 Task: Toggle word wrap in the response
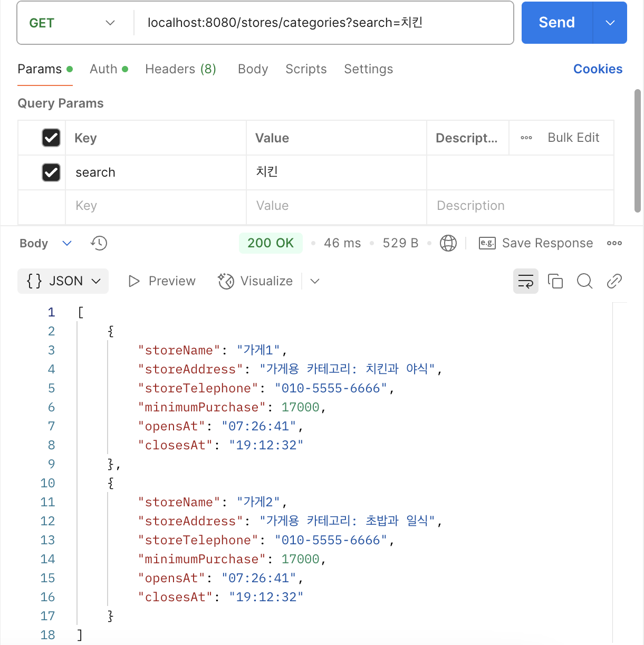click(x=526, y=281)
